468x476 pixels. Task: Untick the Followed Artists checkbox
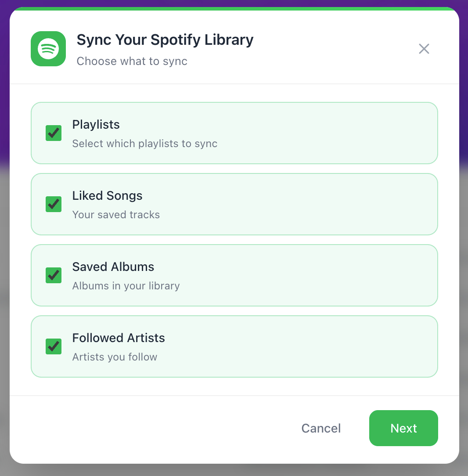pyautogui.click(x=54, y=346)
